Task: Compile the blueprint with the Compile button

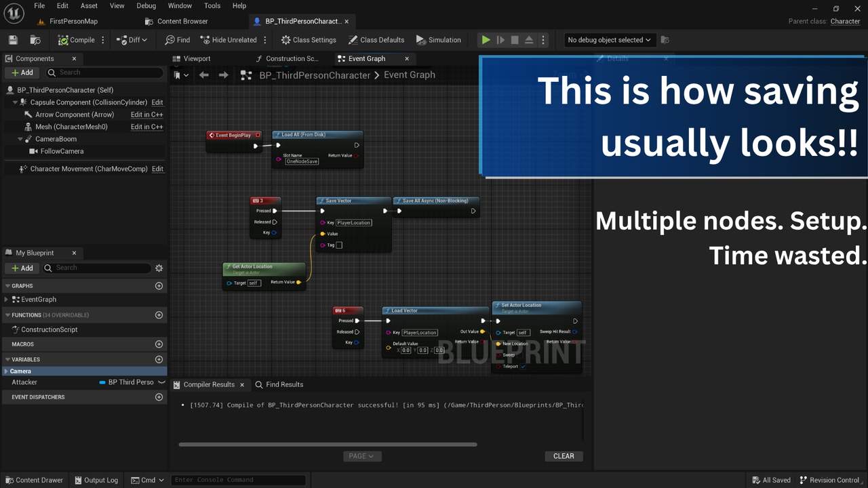Action: tap(76, 40)
